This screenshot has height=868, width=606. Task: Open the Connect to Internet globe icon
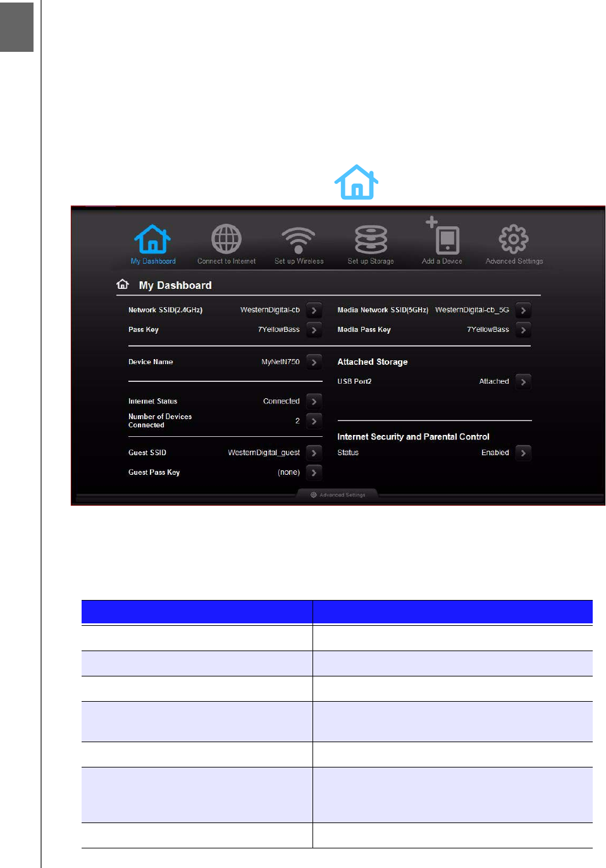pos(226,239)
